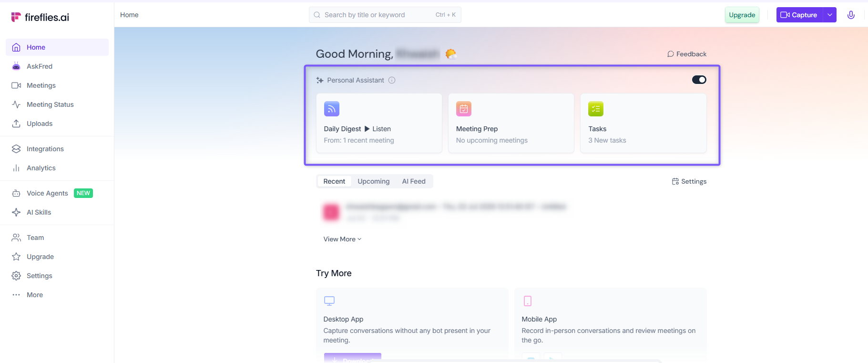The height and width of the screenshot is (363, 868).
Task: Open the Desktop App card
Action: tap(412, 324)
